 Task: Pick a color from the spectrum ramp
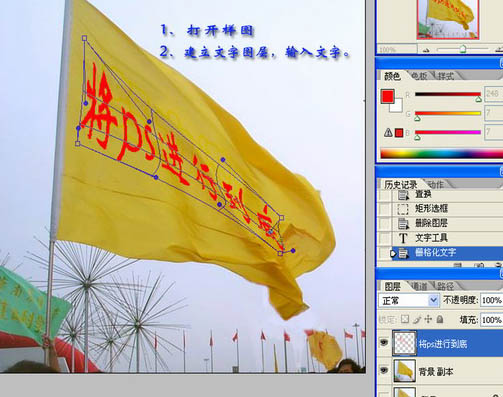442,154
